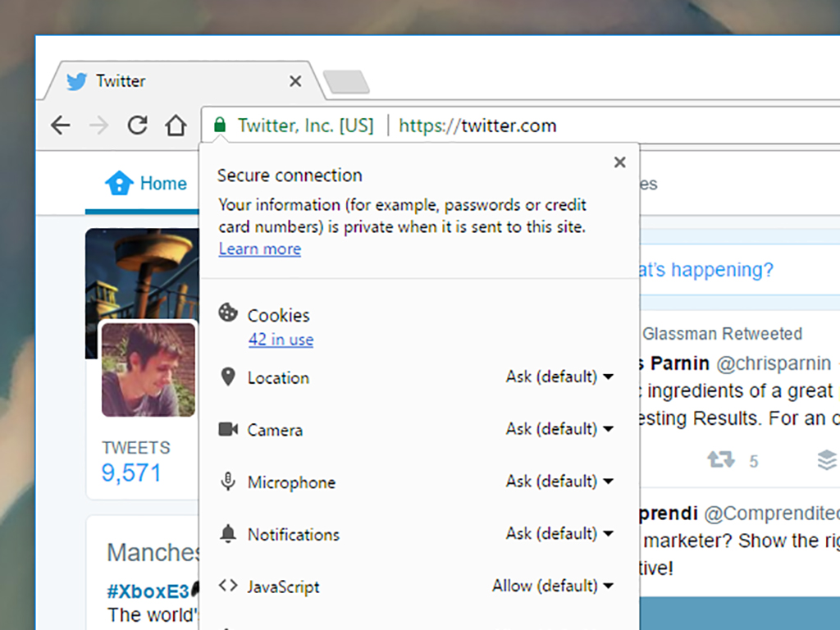The height and width of the screenshot is (630, 840).
Task: Click the Cookies icon in popup
Action: [227, 313]
